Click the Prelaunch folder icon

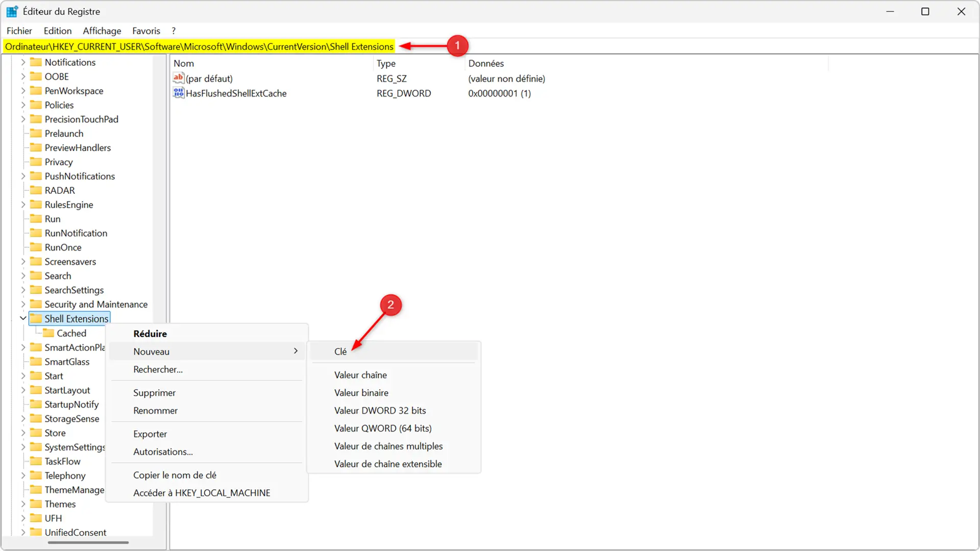point(36,133)
